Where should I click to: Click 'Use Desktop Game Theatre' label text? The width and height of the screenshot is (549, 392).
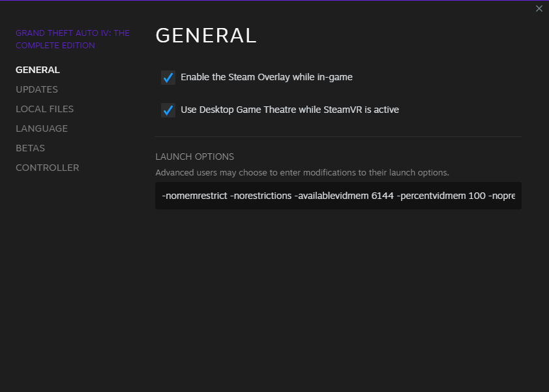tap(290, 110)
